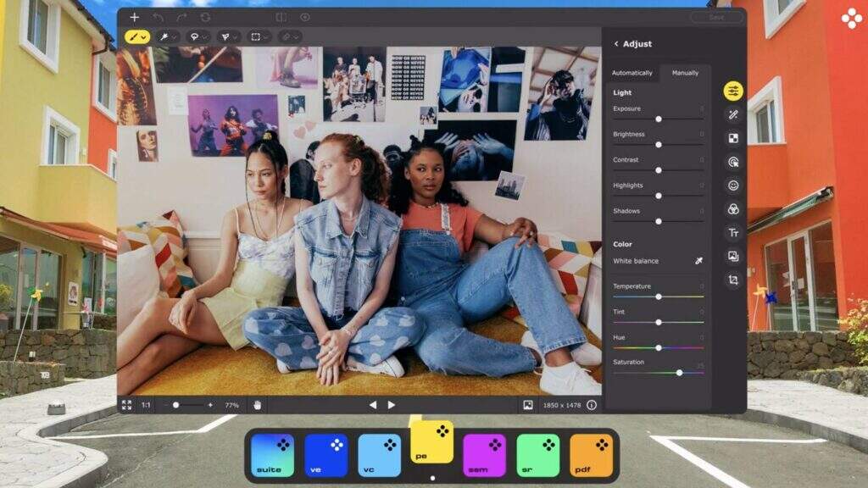Open the Adjust sliders tool in sidebar
Image resolution: width=868 pixels, height=488 pixels.
point(733,91)
